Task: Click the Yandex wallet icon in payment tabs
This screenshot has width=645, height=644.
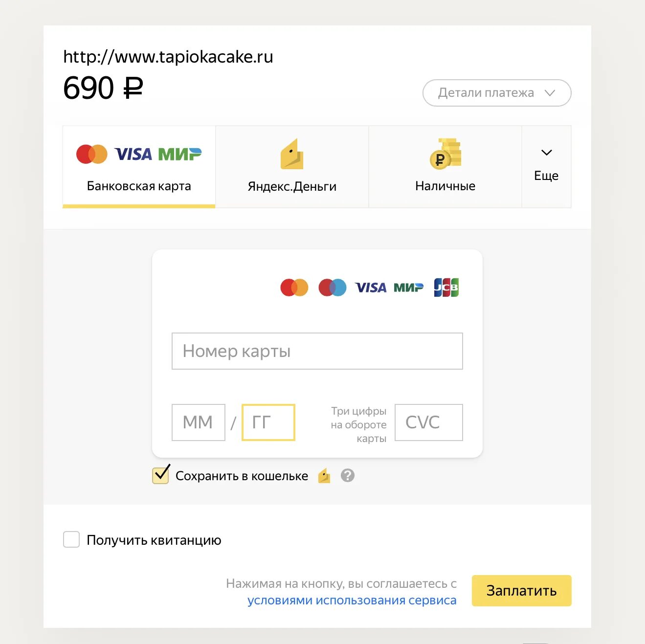Action: point(292,154)
